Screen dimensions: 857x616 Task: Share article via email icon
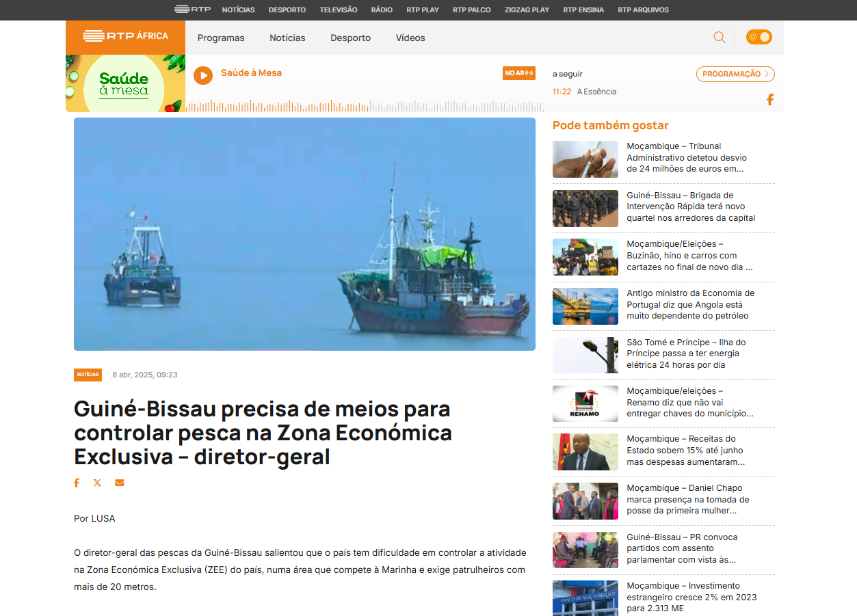[x=120, y=483]
